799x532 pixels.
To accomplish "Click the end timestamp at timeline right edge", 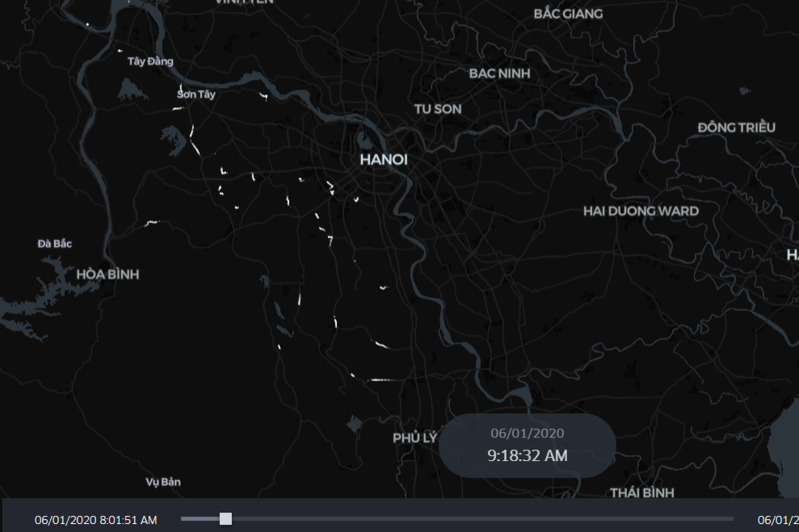I will coord(777,520).
